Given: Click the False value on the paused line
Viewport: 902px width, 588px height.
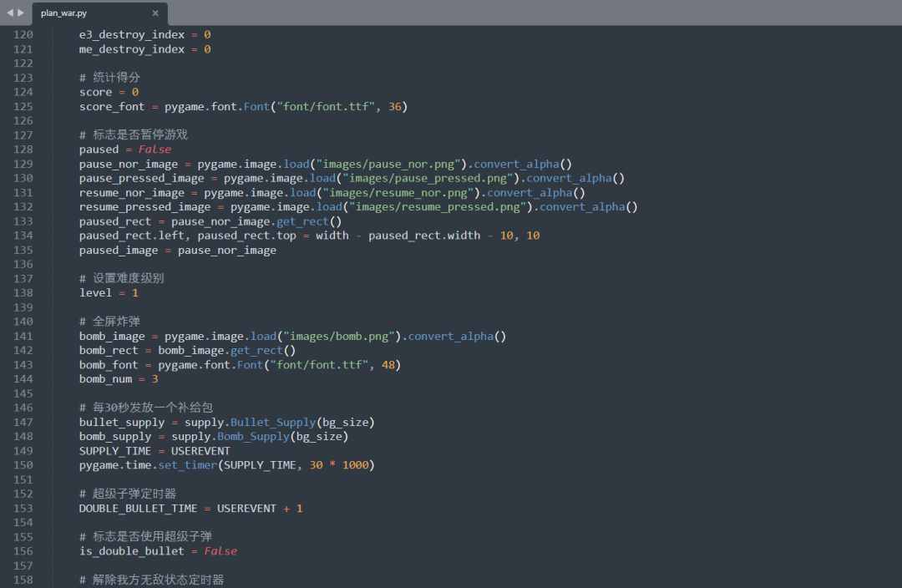Looking at the screenshot, I should click(x=155, y=149).
